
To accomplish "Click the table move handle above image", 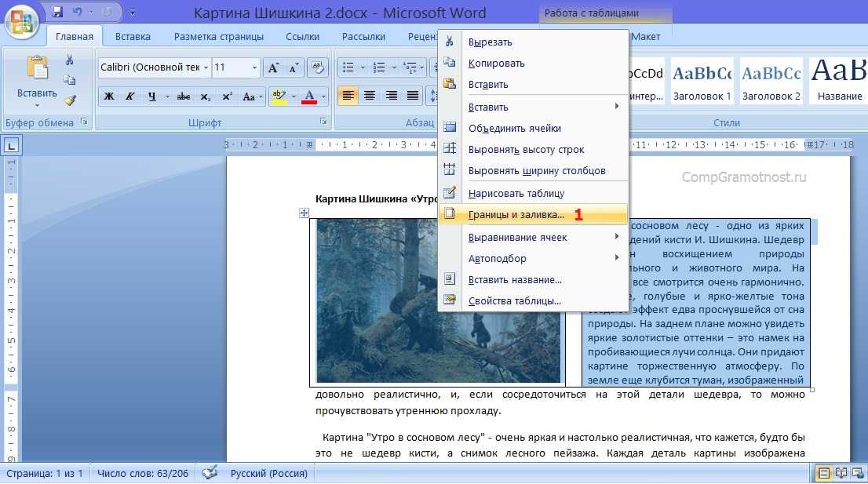I will coord(304,213).
